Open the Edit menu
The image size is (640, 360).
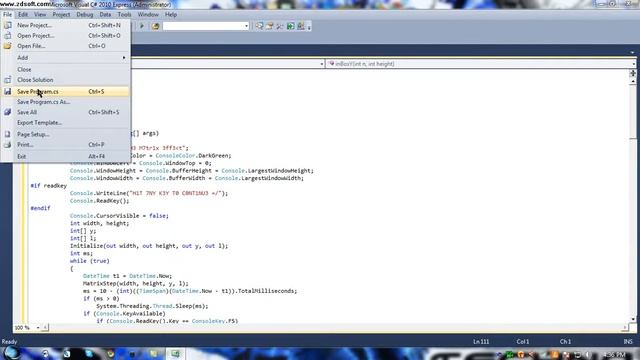point(23,14)
